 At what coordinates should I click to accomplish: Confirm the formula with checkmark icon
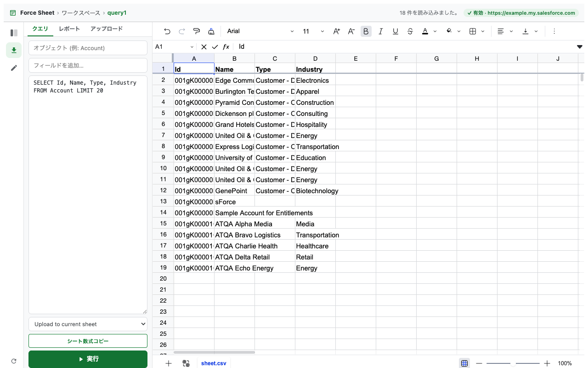pyautogui.click(x=215, y=47)
